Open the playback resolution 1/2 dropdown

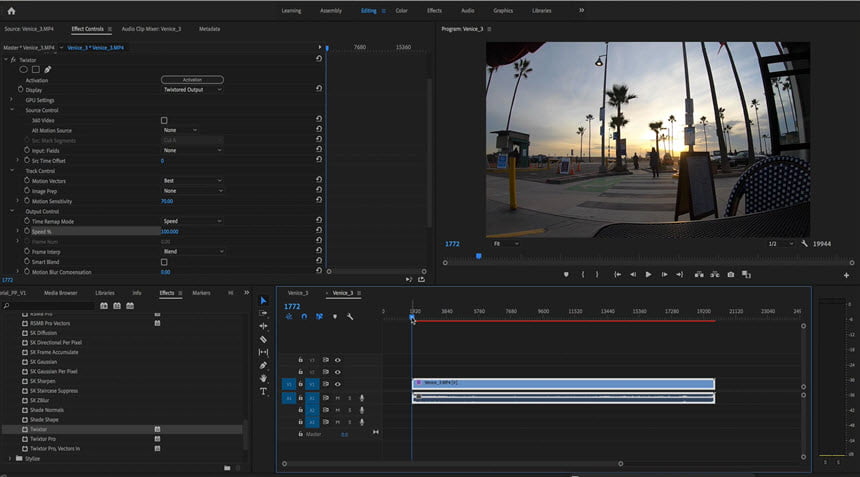[781, 243]
